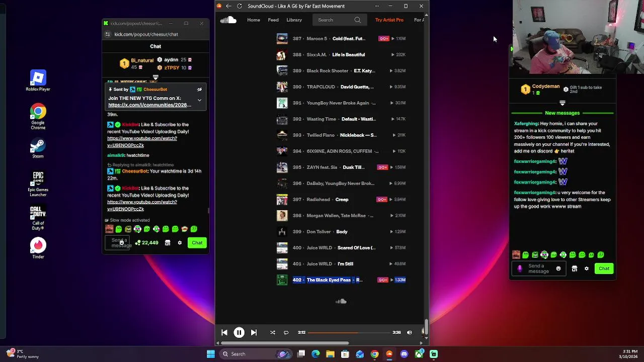Click the first face emote in the cheesur emote row
This screenshot has height=362, width=644.
click(109, 229)
